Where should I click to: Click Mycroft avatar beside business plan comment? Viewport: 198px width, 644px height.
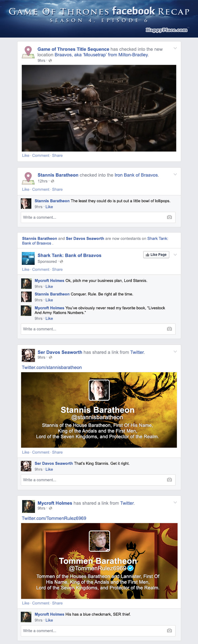click(x=26, y=283)
